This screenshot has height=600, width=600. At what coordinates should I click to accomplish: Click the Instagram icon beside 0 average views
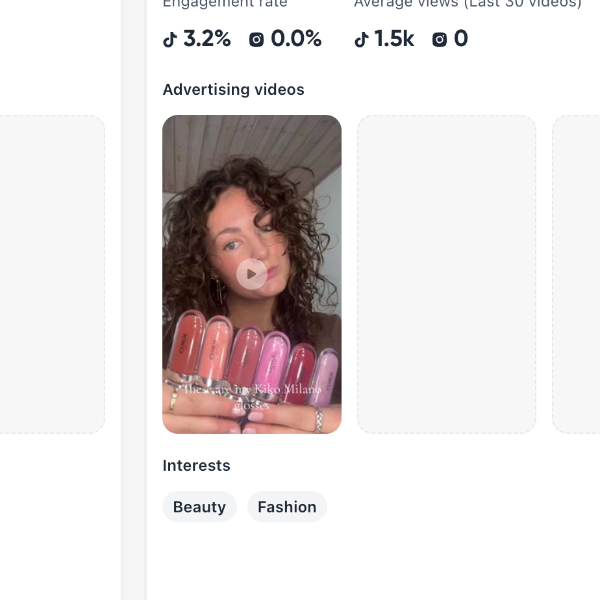click(x=439, y=39)
